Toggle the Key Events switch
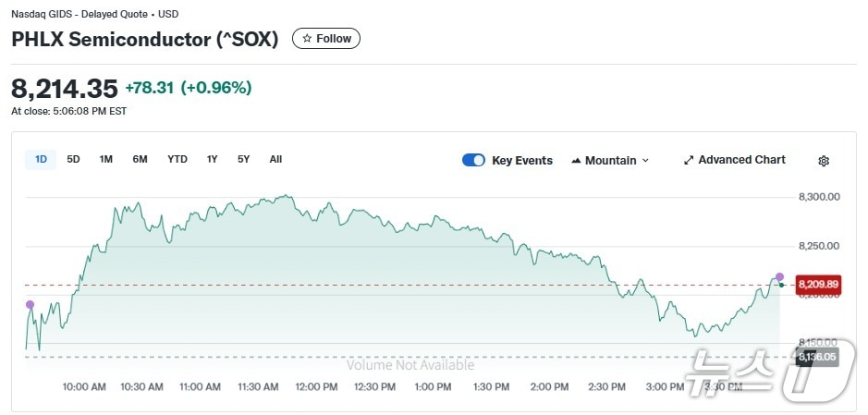Viewport: 868px width, 415px height. (x=473, y=160)
